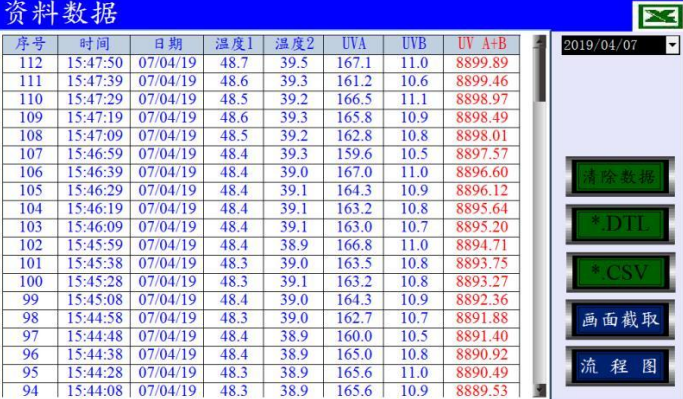Select row number 100 cell
The width and height of the screenshot is (683, 399).
click(x=30, y=282)
